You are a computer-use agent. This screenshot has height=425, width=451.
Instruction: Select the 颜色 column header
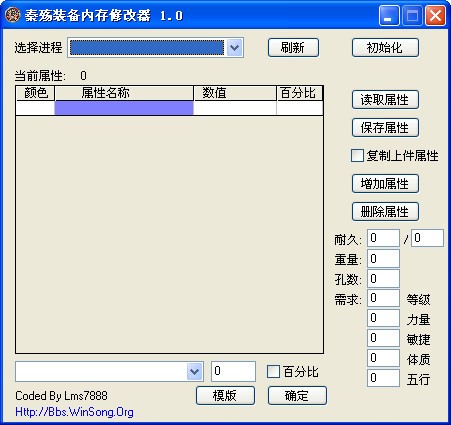[35, 93]
